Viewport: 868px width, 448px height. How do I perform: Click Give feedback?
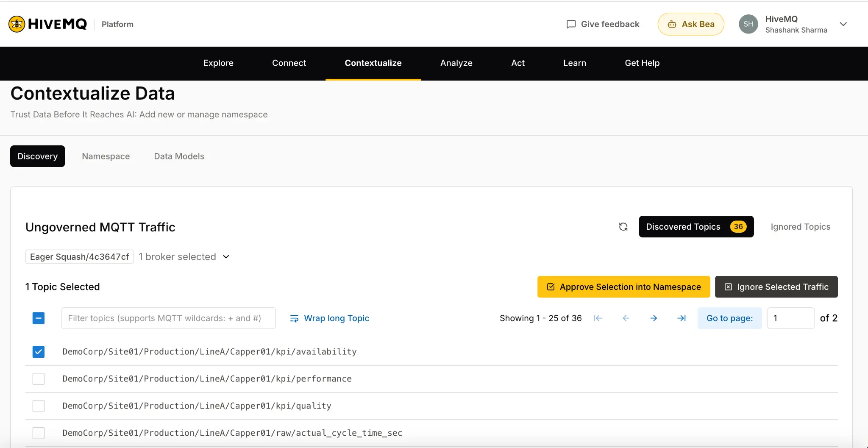click(603, 24)
